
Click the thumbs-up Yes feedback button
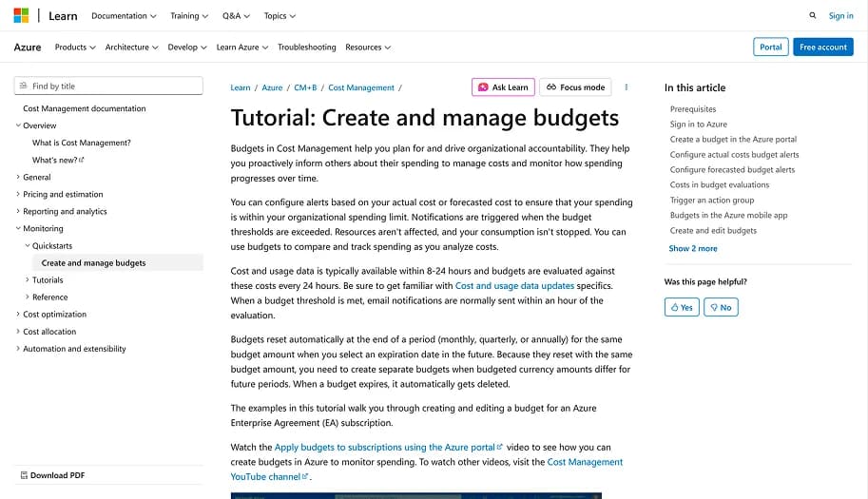(x=682, y=307)
